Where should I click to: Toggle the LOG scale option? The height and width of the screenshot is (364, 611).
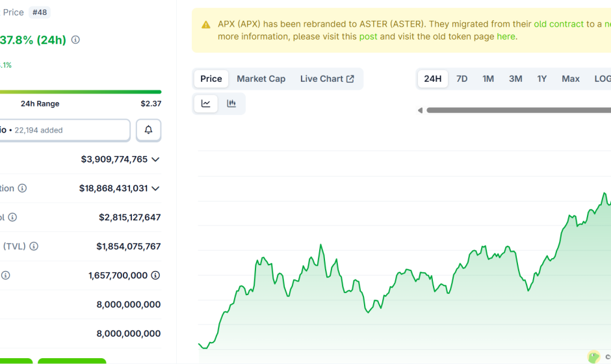click(x=602, y=79)
